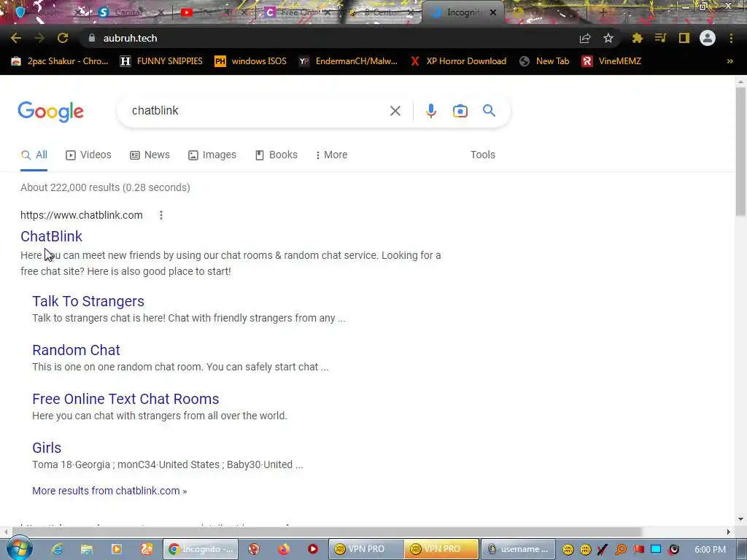This screenshot has height=560, width=747.
Task: Toggle the side panel icon
Action: point(684,38)
